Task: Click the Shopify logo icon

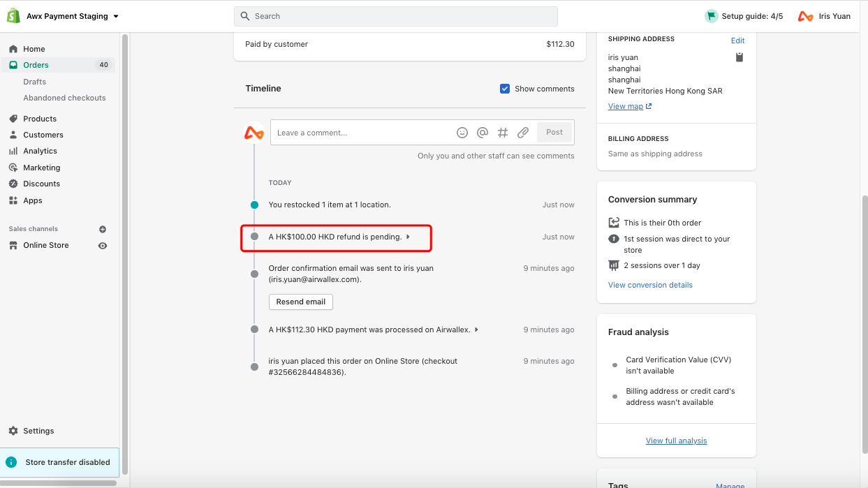Action: [x=13, y=16]
